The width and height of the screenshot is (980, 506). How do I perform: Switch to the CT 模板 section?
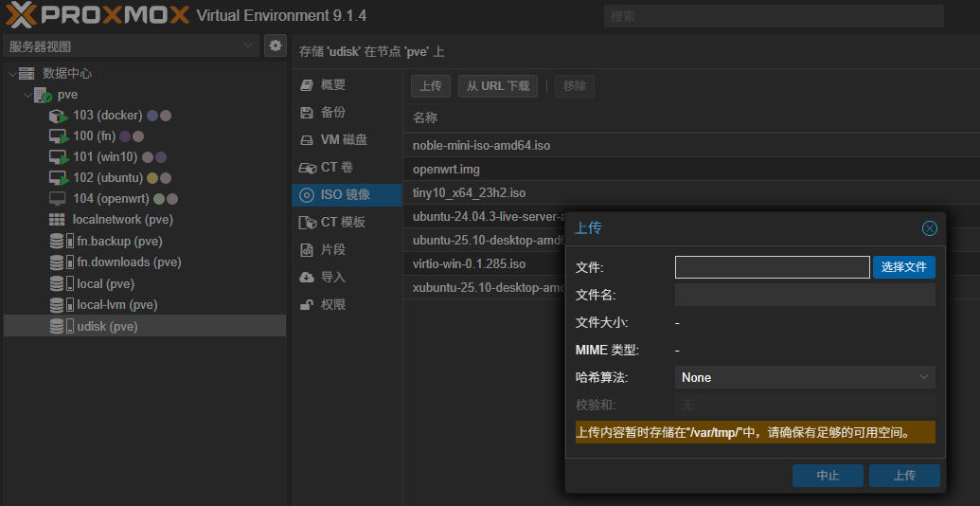(x=342, y=222)
